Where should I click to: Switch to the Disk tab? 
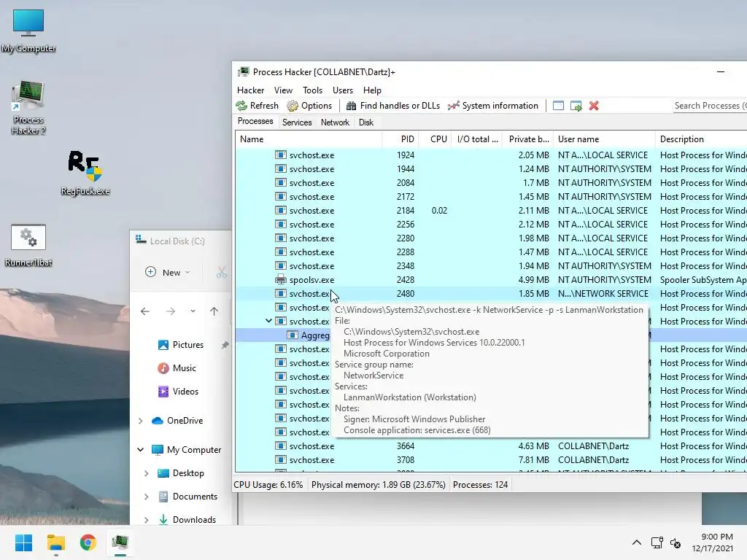tap(366, 122)
